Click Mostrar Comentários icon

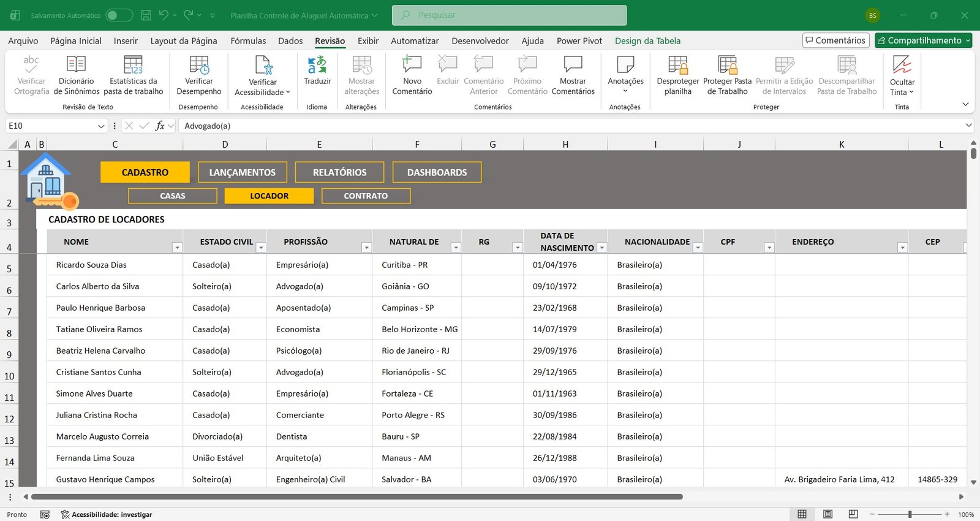(x=573, y=64)
